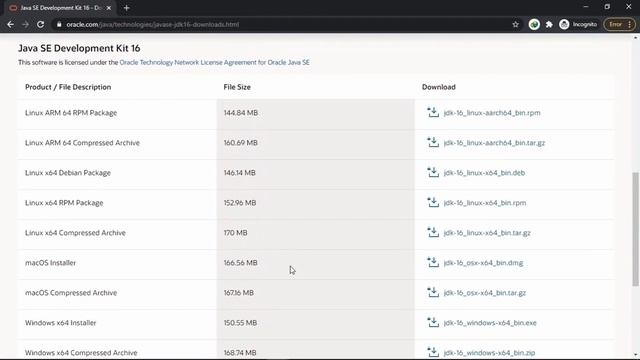Screen dimensions: 640x360
Task: Select the Linux x64 Compressed Archive text
Action: tap(76, 233)
